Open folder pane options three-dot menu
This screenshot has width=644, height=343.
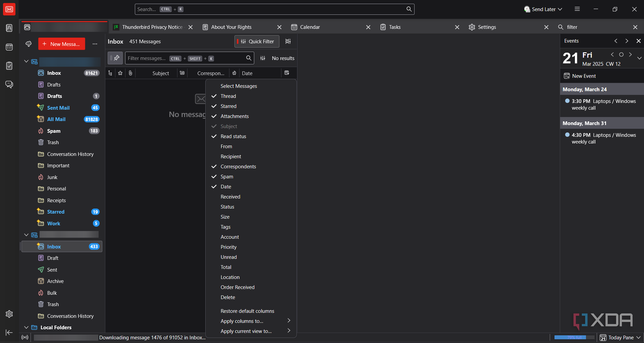point(95,44)
